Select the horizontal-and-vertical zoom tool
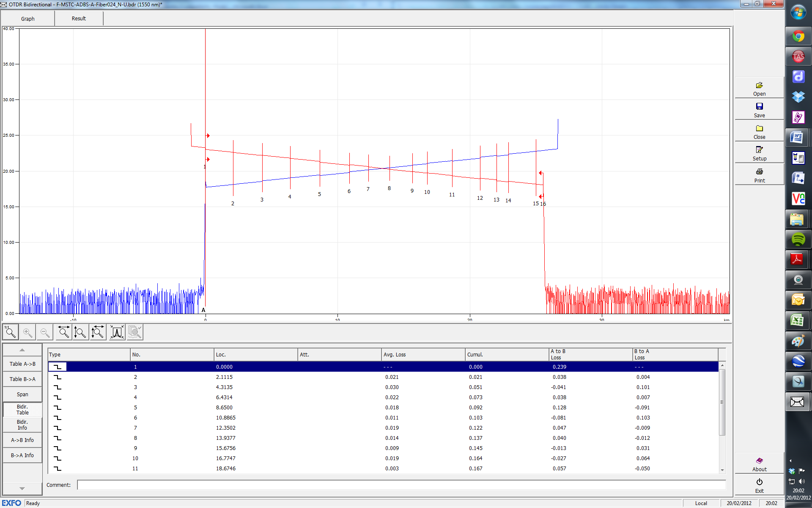Screen dimensions: 812x508 point(98,332)
